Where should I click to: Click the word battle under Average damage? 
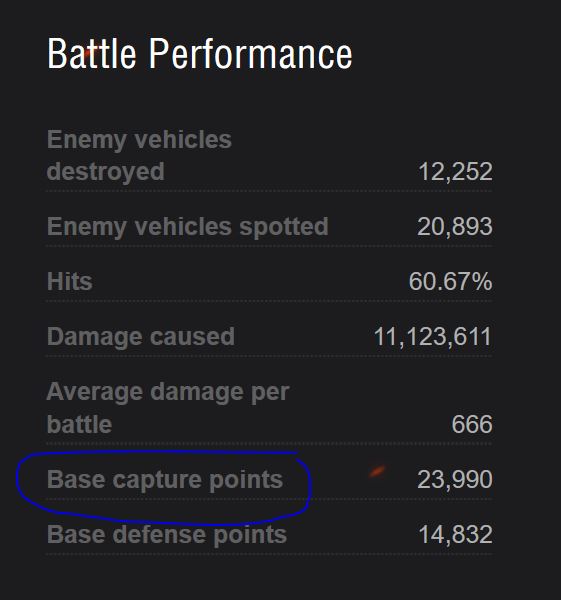(x=79, y=425)
